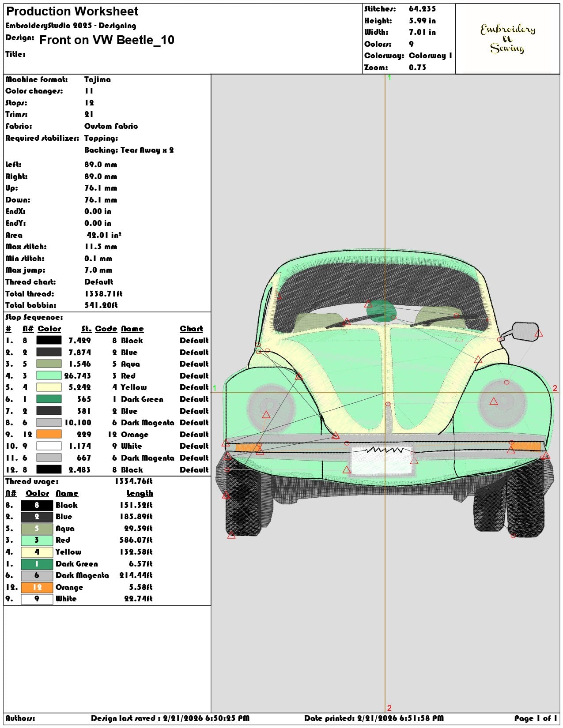Click the white swatch numbered 9 in Thread usage
Screen dimensions: 563x728
(x=37, y=599)
